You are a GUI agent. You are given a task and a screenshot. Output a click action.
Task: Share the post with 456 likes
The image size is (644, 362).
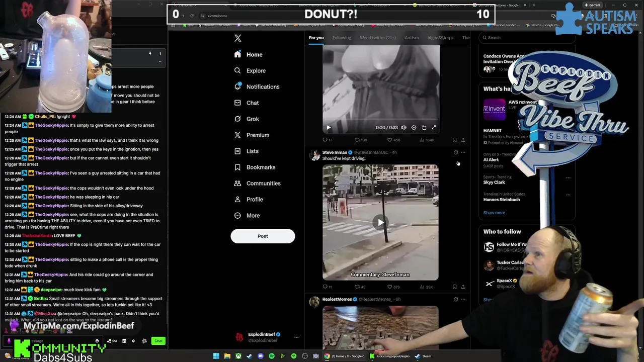(463, 140)
